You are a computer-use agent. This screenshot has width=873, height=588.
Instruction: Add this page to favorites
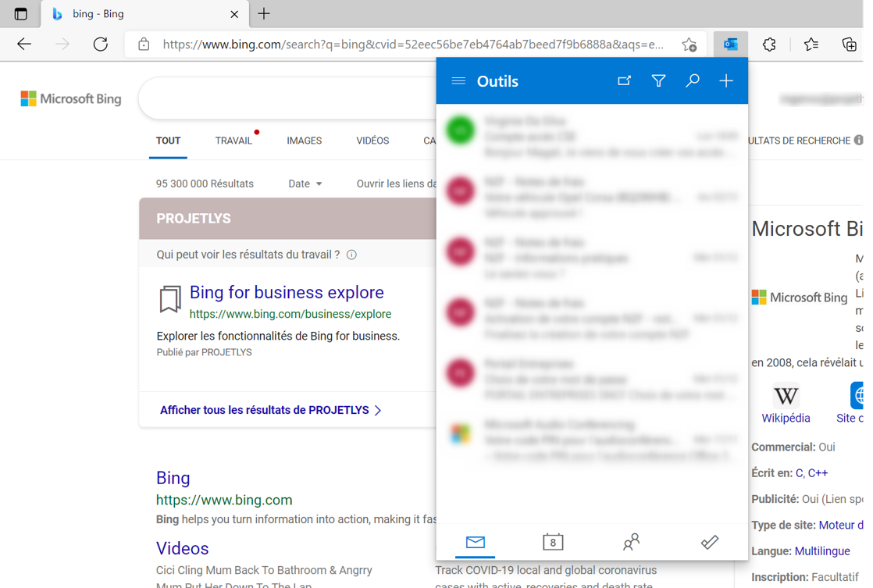(x=689, y=45)
